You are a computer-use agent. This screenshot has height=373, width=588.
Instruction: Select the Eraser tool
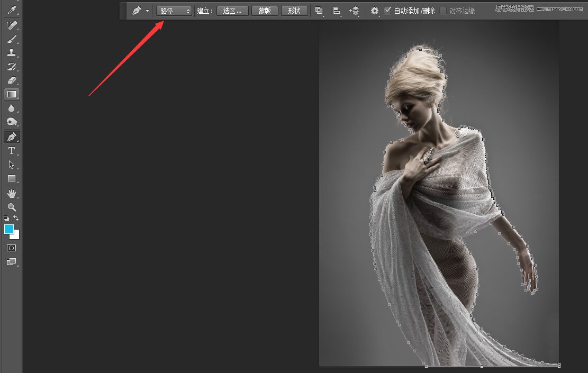12,80
